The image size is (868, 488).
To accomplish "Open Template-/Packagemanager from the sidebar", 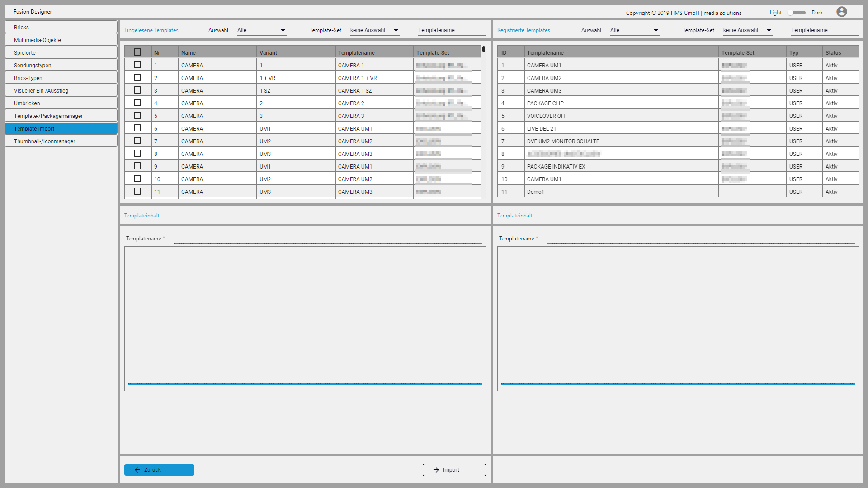I will click(x=61, y=116).
